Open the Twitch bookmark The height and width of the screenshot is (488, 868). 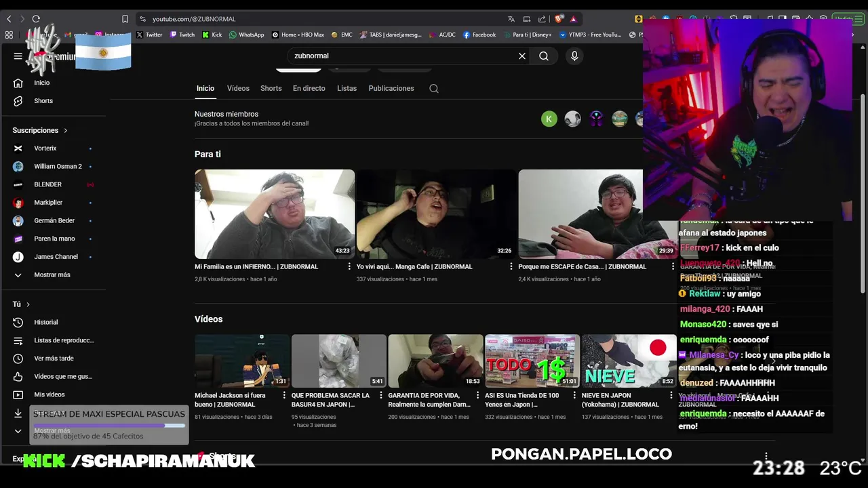182,35
